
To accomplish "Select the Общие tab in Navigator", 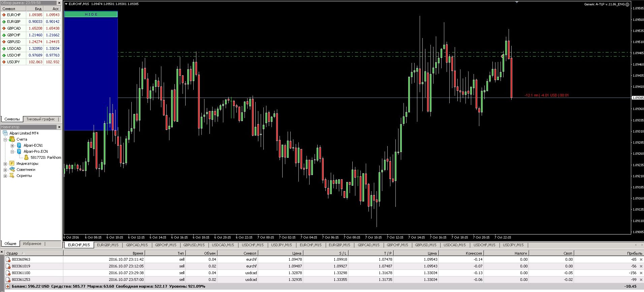I will (x=10, y=244).
